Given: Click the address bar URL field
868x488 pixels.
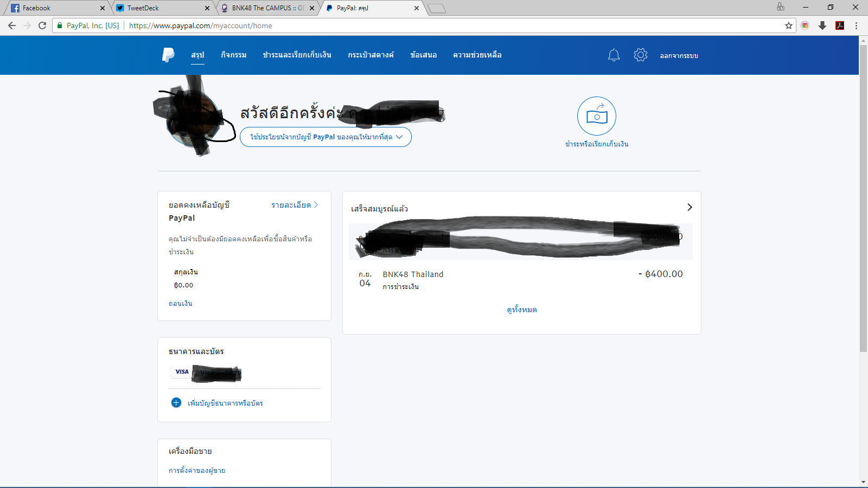Looking at the screenshot, I should tap(423, 25).
